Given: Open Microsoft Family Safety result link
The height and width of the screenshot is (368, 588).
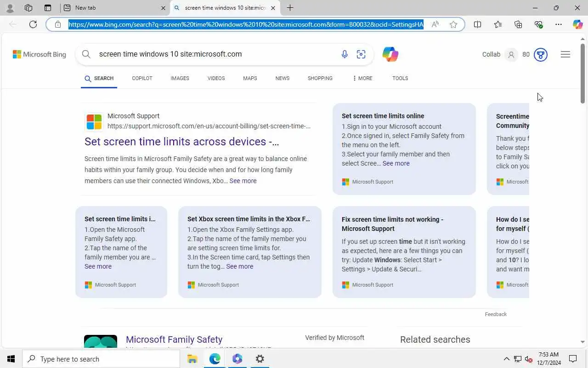Looking at the screenshot, I should coord(174,339).
